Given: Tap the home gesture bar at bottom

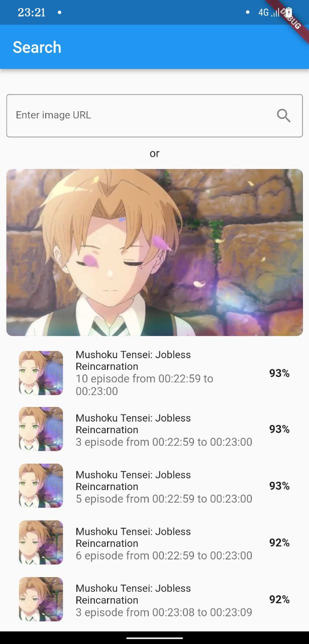Looking at the screenshot, I should pos(154,638).
